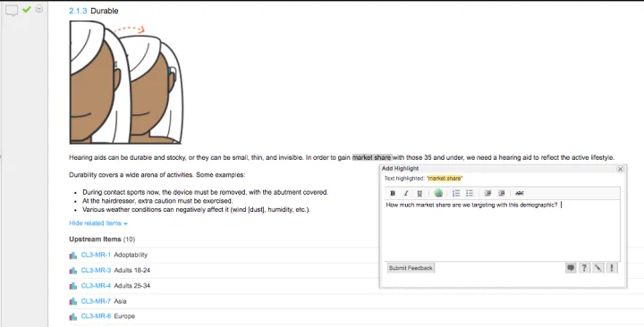Flag feedback as an issue (exclamation)
The width and height of the screenshot is (644, 327).
612,268
